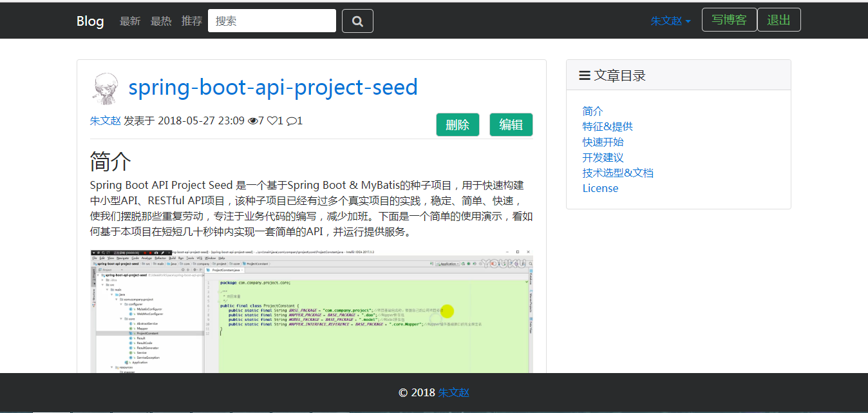Go to 最新 in navbar
Screen dimensions: 868x413
pos(130,21)
